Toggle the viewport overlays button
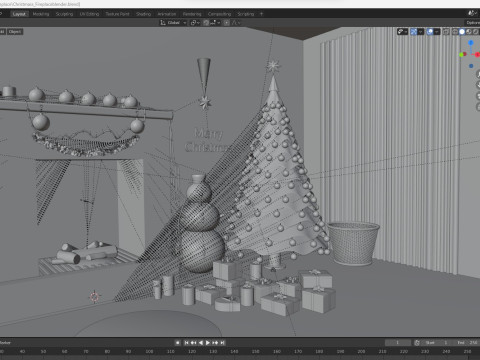 click(430, 32)
